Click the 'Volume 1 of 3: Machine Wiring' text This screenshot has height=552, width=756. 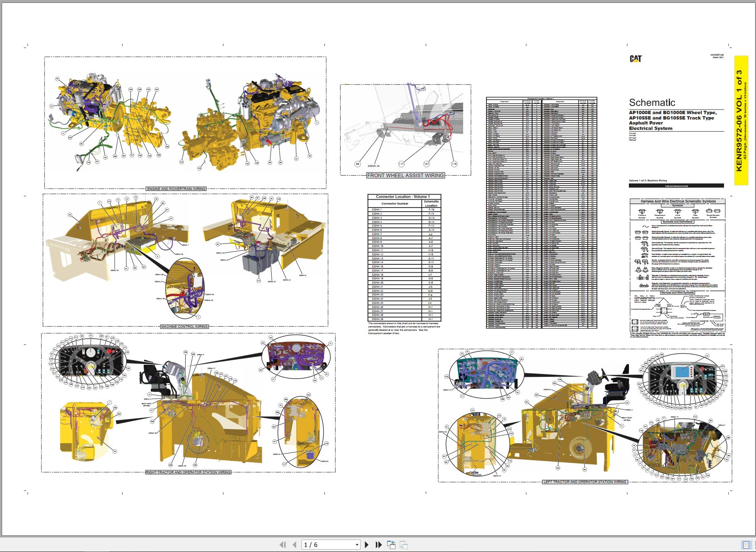pos(648,181)
